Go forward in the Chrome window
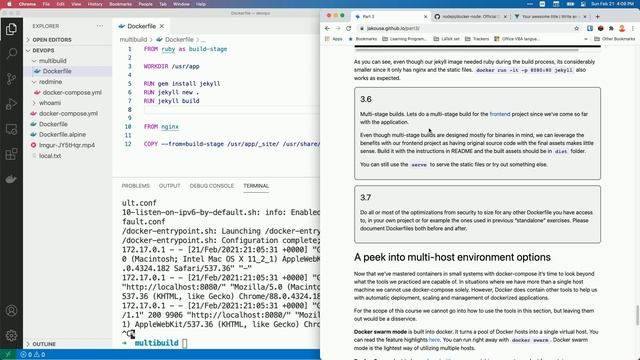The image size is (640, 360). coord(338,28)
